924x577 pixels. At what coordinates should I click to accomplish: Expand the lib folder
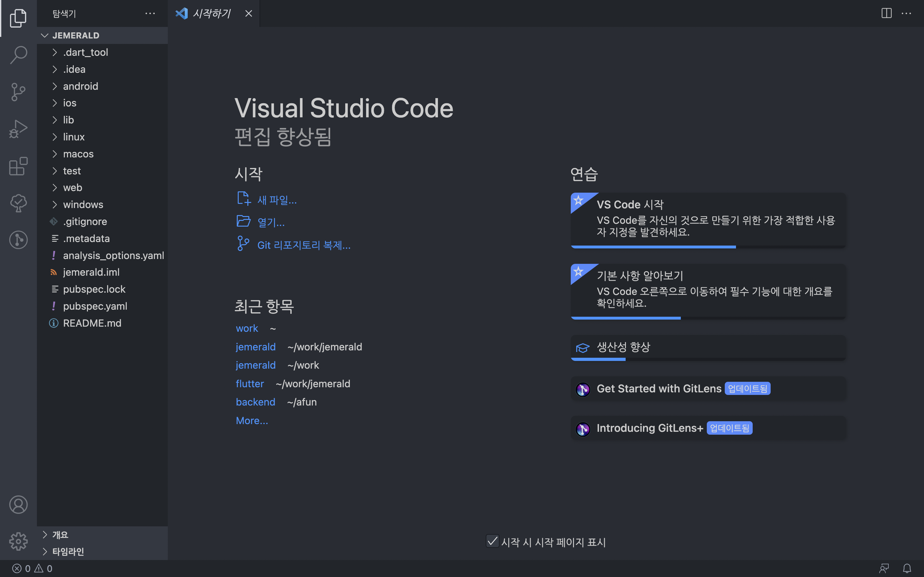68,120
